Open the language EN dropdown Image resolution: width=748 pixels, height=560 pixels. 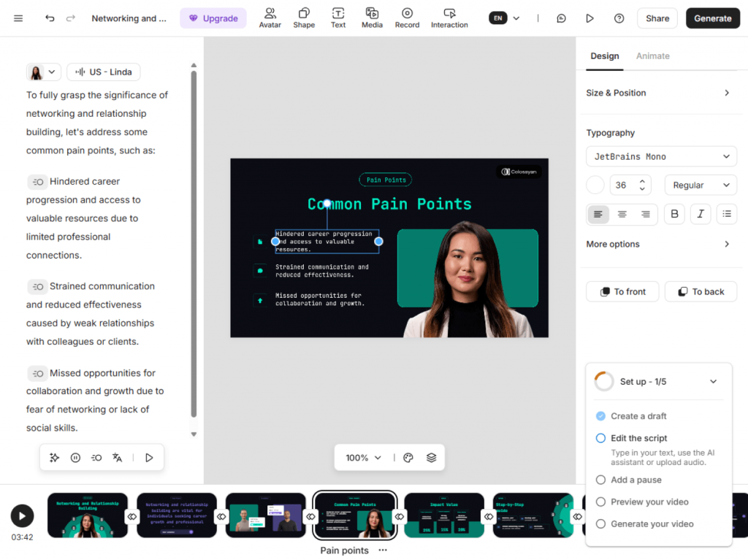(504, 18)
